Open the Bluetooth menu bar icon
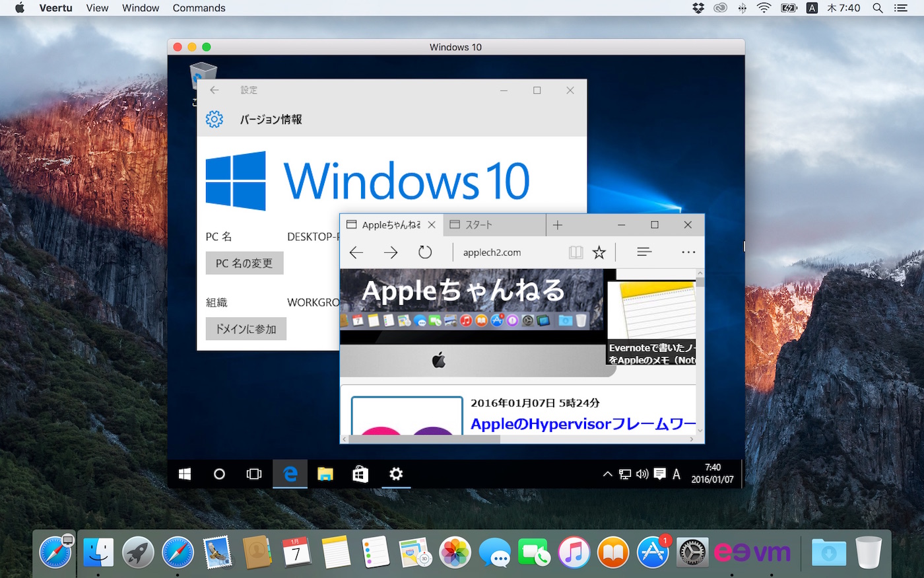The height and width of the screenshot is (578, 924). tap(742, 8)
